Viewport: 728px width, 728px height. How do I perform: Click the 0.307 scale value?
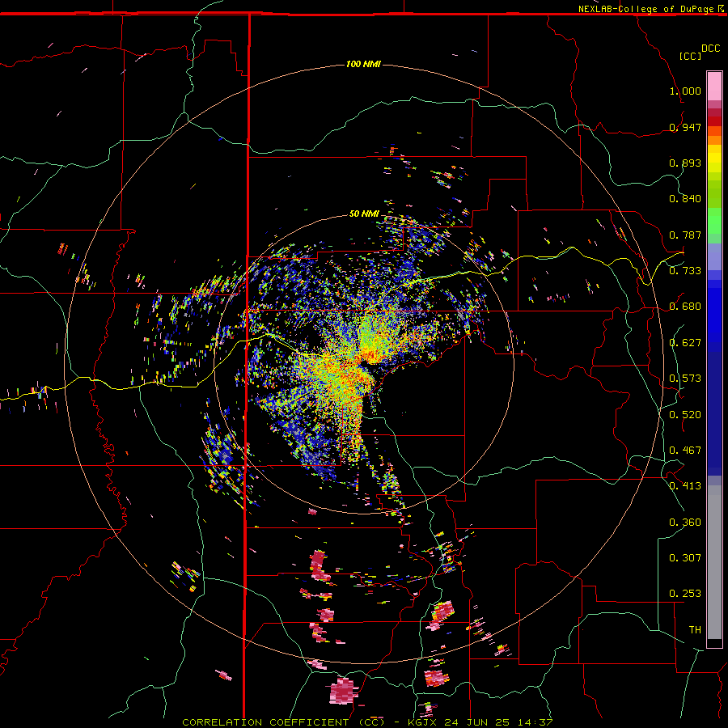click(685, 558)
